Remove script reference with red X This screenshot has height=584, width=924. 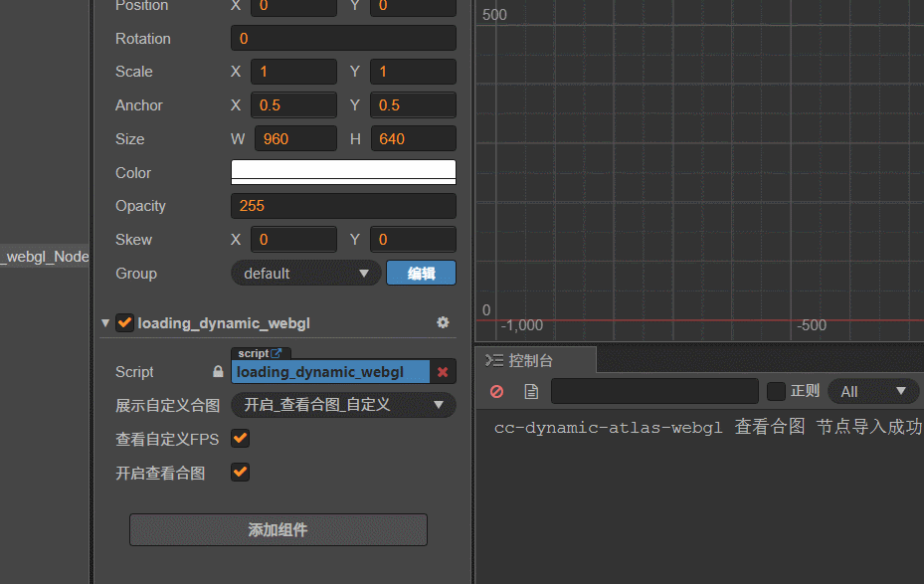(443, 372)
